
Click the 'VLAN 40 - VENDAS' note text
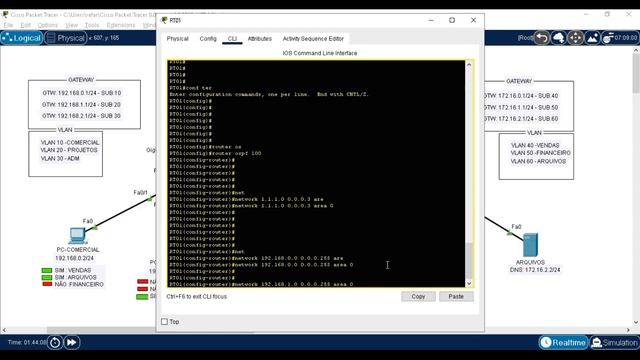pos(535,145)
